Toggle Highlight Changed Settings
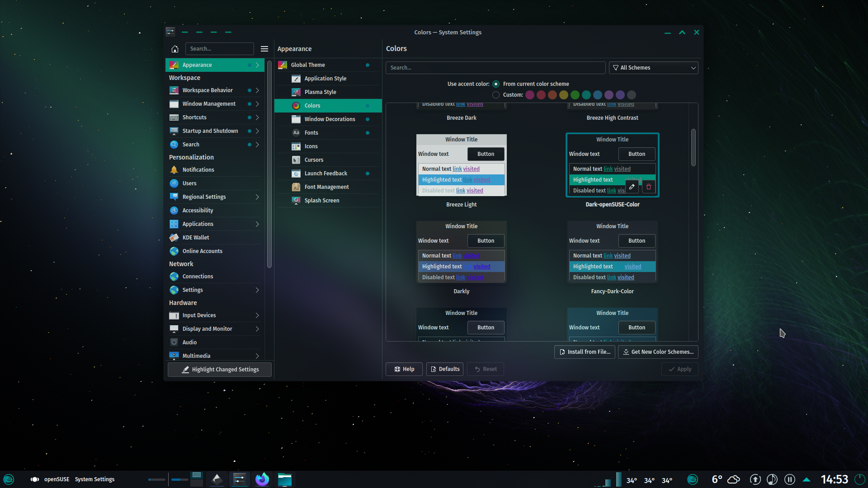The width and height of the screenshot is (868, 488). tap(220, 370)
